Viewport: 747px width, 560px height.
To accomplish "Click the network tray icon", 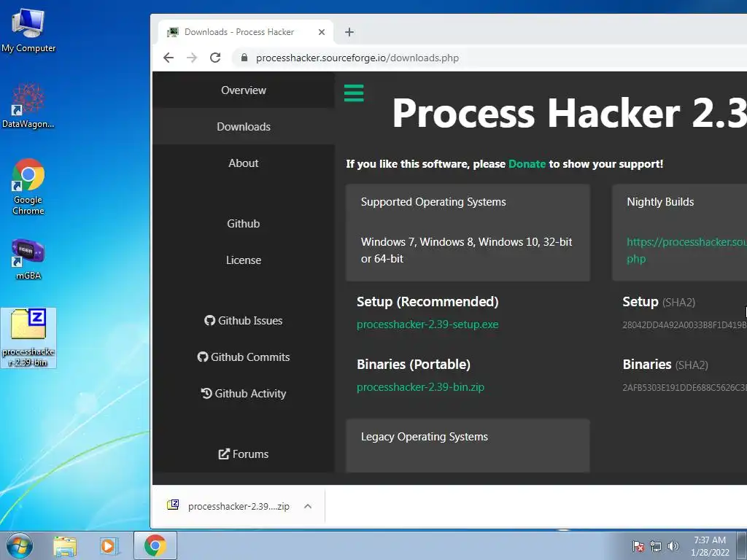I will (656, 546).
